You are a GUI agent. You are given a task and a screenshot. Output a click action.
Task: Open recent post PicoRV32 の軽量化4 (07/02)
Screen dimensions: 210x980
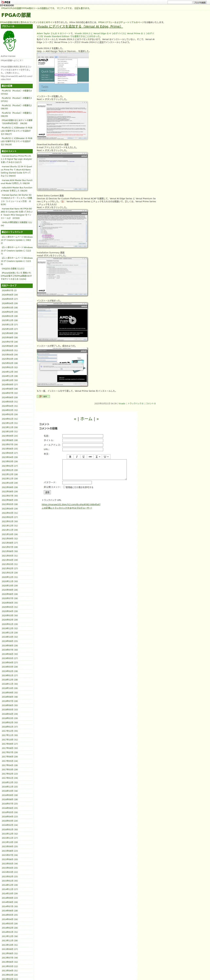(16, 92)
